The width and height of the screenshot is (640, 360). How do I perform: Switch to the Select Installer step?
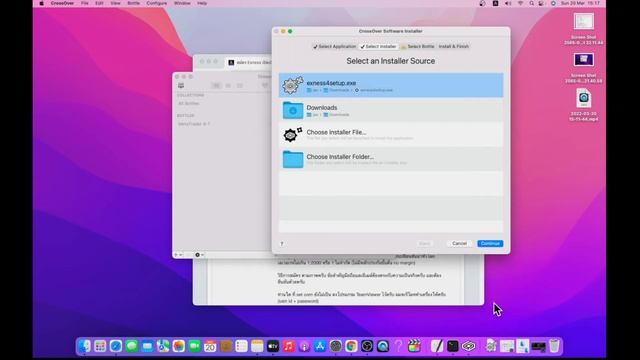coord(379,47)
